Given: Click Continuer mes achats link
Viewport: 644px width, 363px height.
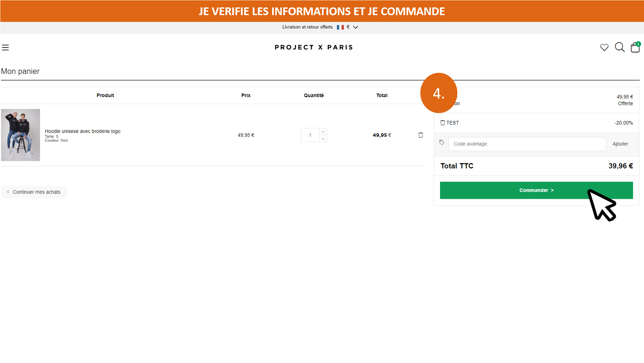Looking at the screenshot, I should 34,192.
